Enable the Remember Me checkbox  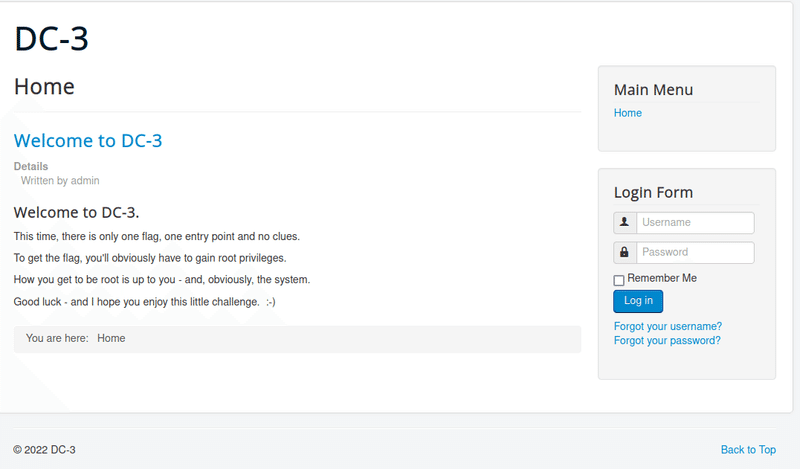point(619,280)
